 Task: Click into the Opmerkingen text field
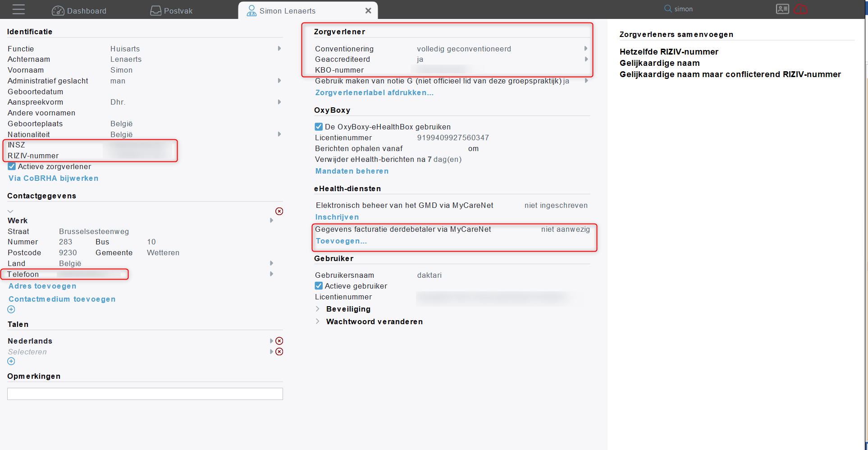pyautogui.click(x=145, y=394)
